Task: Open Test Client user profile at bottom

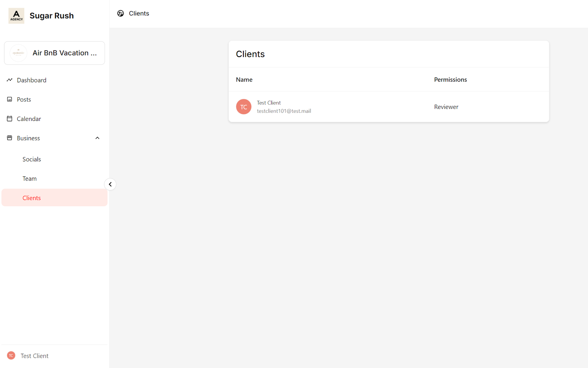Action: [x=35, y=356]
